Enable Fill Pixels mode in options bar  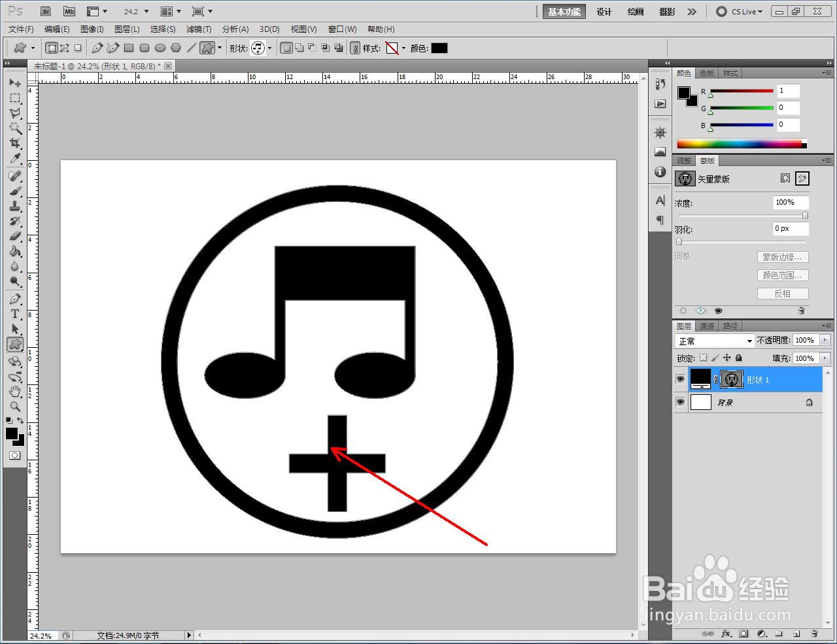pos(78,48)
